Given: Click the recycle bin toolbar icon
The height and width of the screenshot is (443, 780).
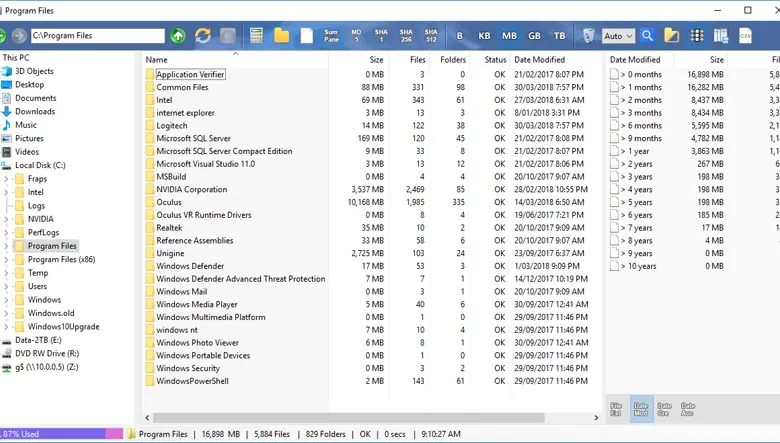Looking at the screenshot, I should click(588, 35).
